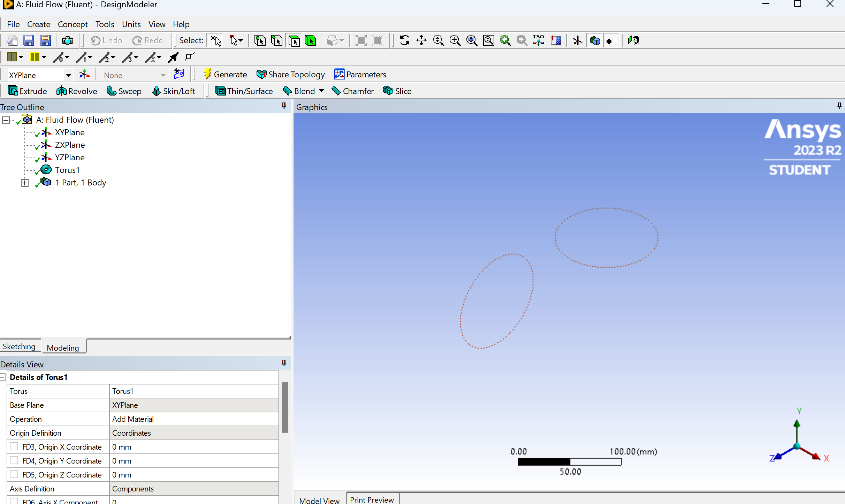Viewport: 845px width, 504px height.
Task: Click the camera image capture icon
Action: coord(68,41)
